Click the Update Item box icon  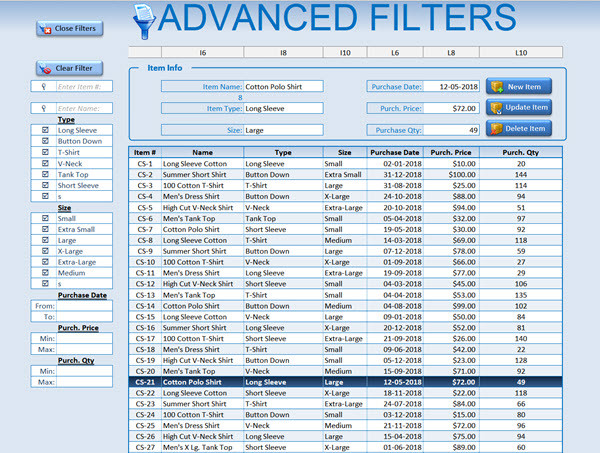pos(497,107)
